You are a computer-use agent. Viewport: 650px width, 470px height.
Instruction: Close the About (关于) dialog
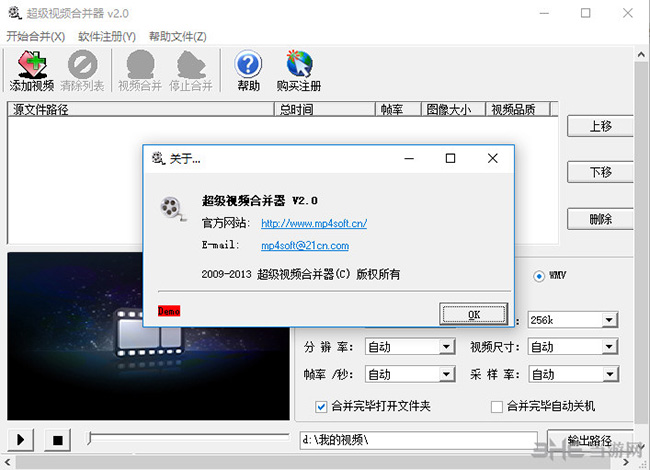coord(492,158)
